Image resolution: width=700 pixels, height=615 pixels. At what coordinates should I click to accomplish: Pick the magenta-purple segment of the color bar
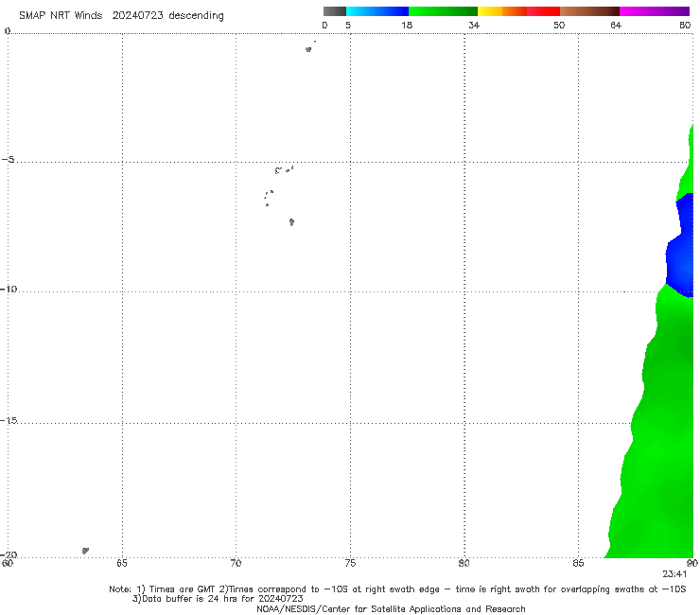(655, 11)
